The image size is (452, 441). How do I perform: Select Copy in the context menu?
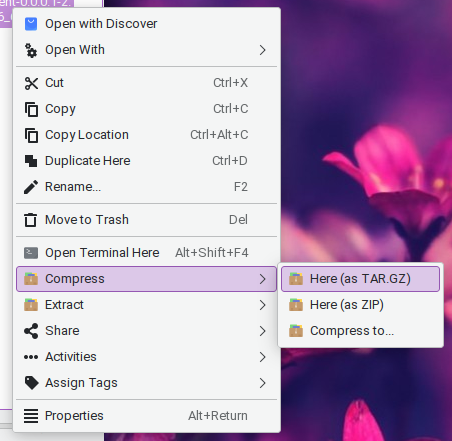click(x=146, y=109)
